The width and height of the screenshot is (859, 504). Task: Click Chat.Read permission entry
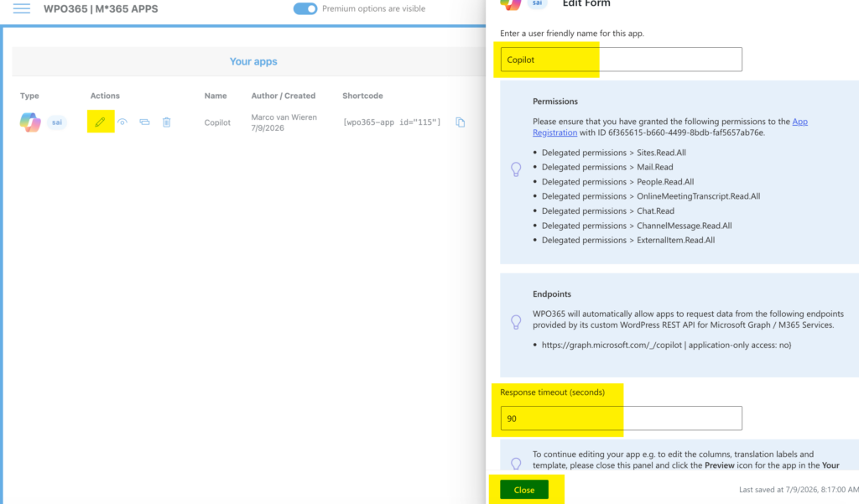pos(608,211)
